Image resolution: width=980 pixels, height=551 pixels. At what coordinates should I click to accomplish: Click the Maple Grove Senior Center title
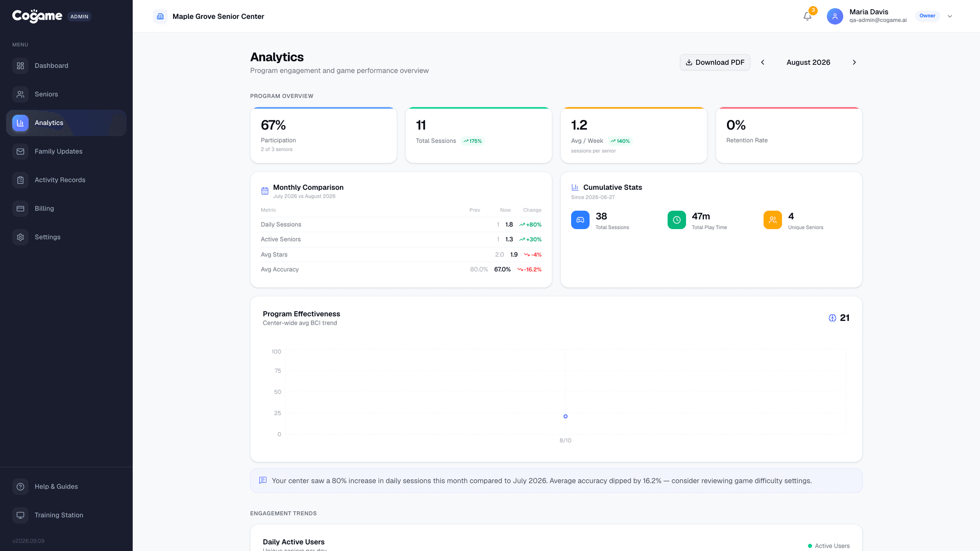click(218, 16)
